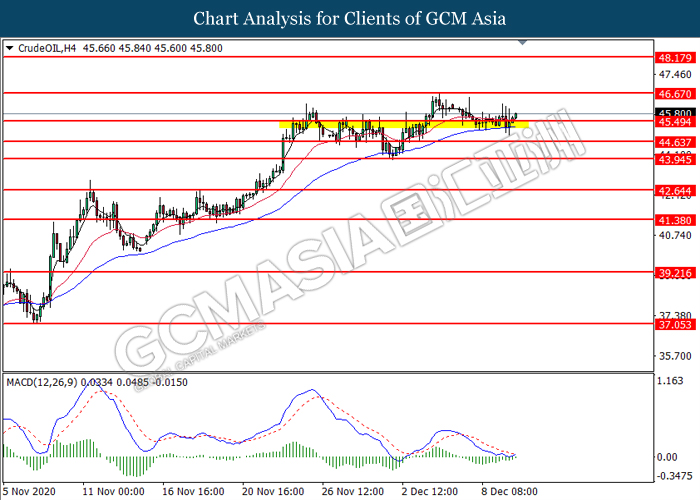Select the 45.494 red price level label

point(675,122)
